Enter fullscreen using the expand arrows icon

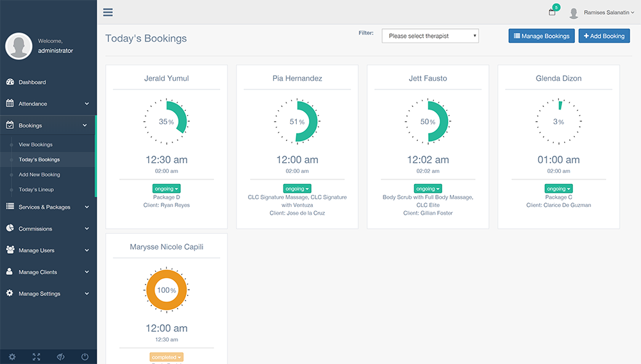click(37, 357)
